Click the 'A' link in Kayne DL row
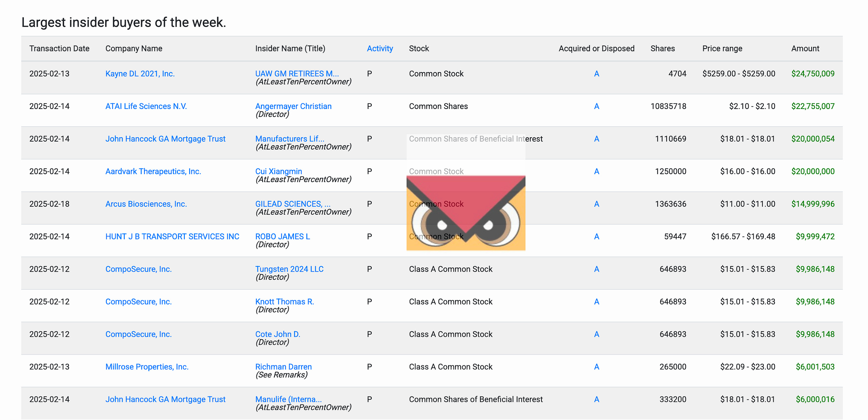 [596, 74]
